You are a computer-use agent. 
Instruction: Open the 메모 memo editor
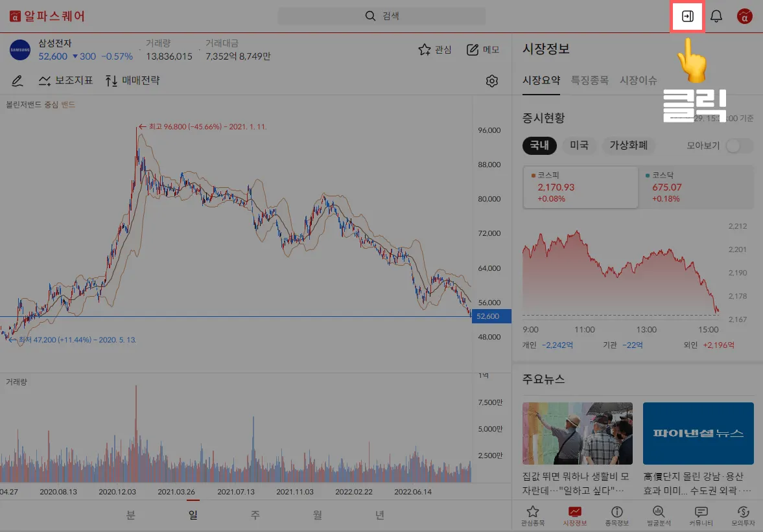tap(483, 50)
